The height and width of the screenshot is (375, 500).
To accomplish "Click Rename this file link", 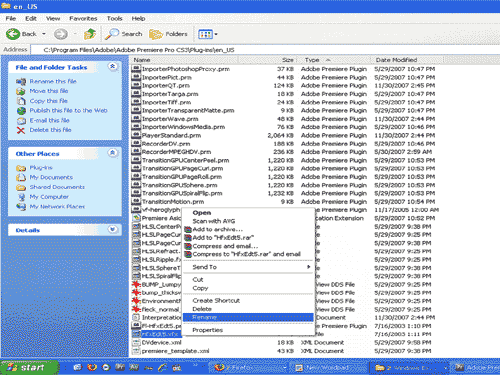I will pos(53,81).
